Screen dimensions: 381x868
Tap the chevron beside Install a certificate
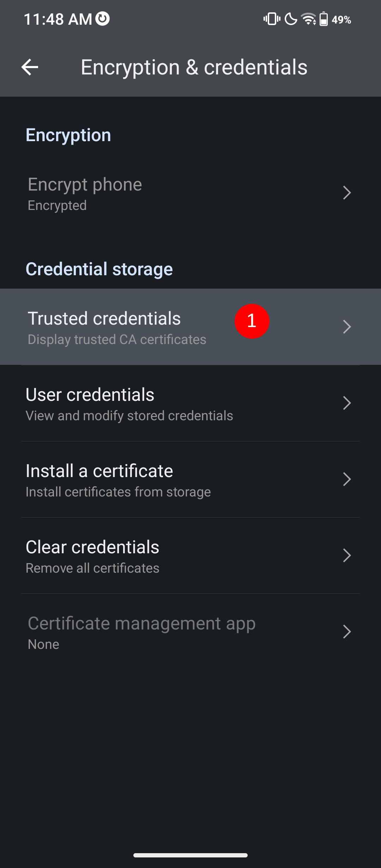(347, 479)
